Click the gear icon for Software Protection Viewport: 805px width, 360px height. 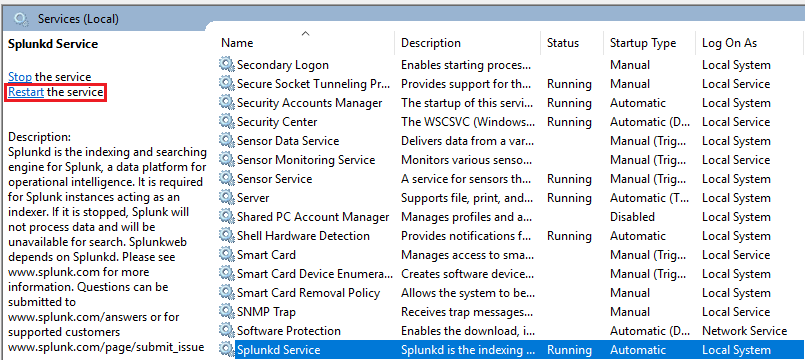tap(226, 330)
